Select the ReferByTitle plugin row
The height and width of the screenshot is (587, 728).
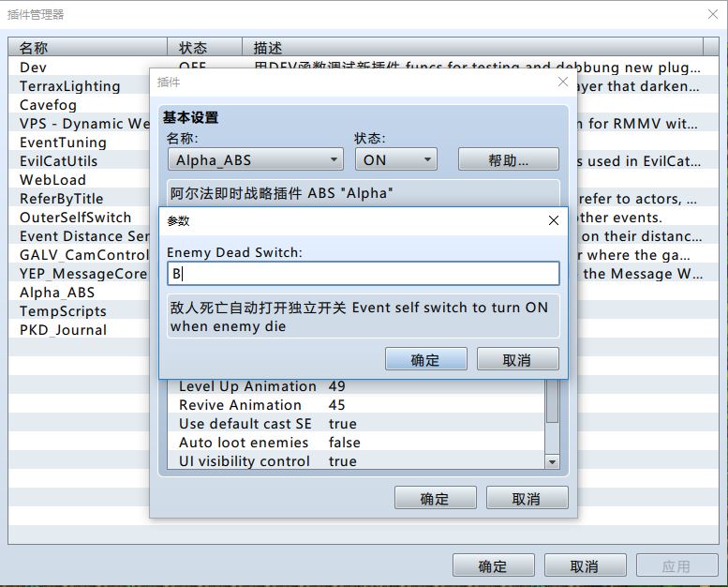point(79,199)
